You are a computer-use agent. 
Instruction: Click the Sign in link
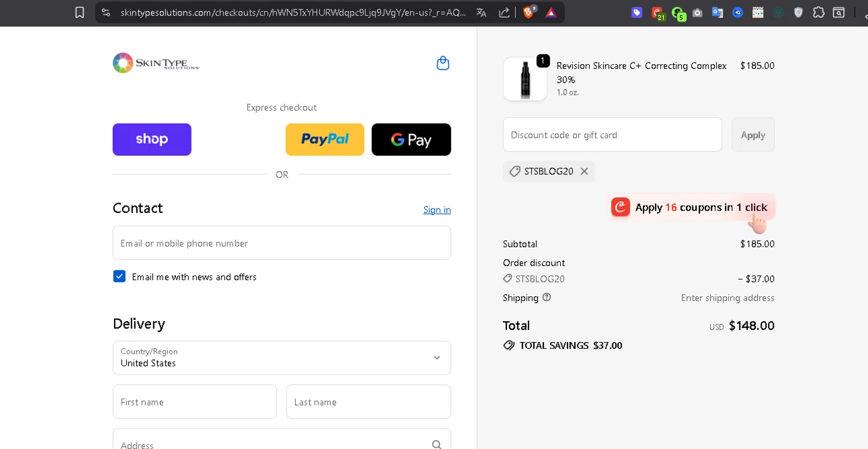(437, 209)
